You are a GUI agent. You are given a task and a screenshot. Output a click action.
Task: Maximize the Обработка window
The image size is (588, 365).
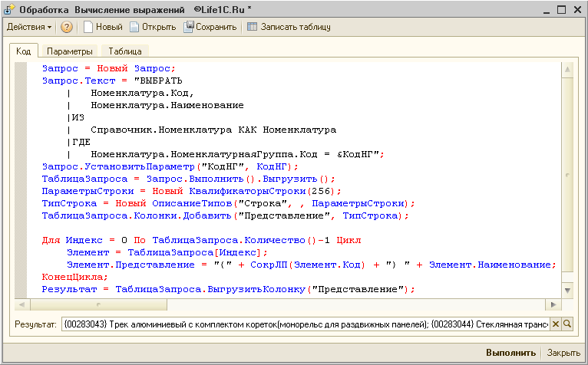(561, 10)
